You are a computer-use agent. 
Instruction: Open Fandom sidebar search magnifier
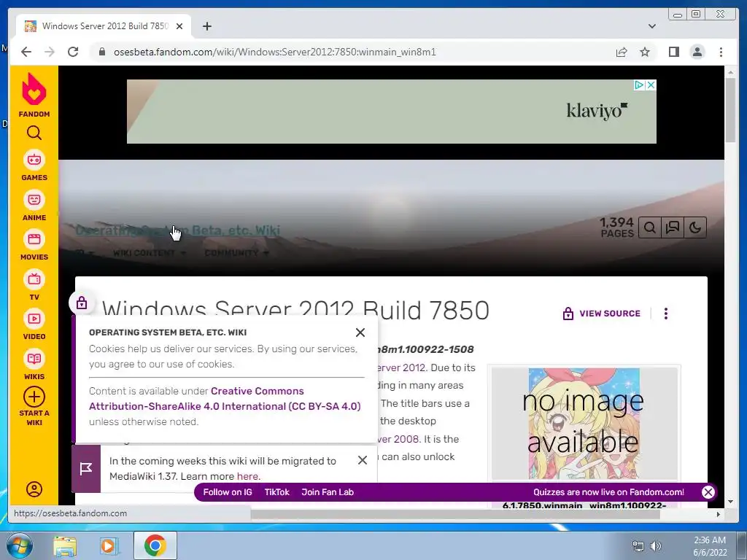pos(34,133)
